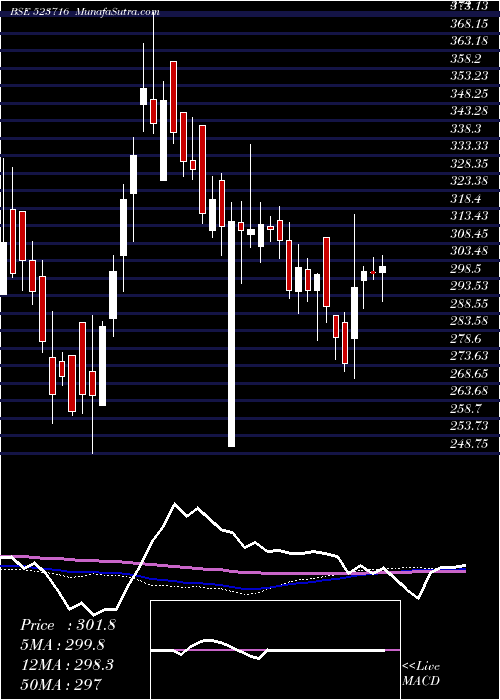Select the 368.15 price axis label
Image resolution: width=500 pixels, height=700 pixels.
click(469, 23)
